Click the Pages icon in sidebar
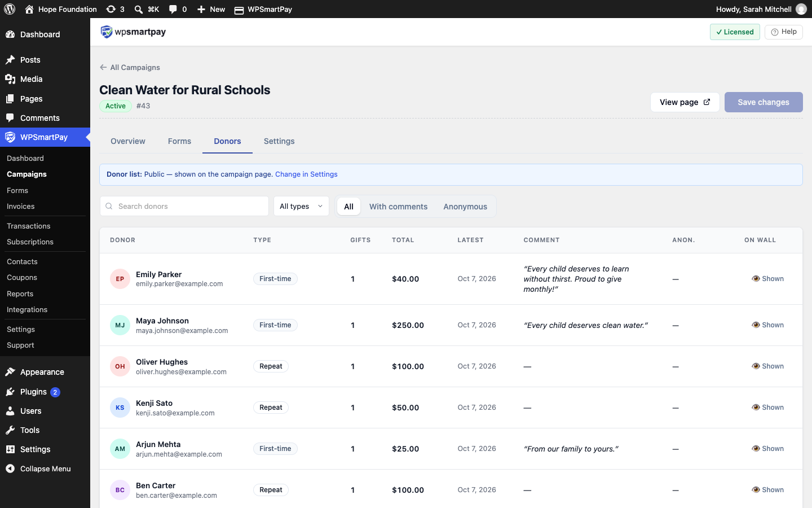This screenshot has width=812, height=508. coord(10,99)
